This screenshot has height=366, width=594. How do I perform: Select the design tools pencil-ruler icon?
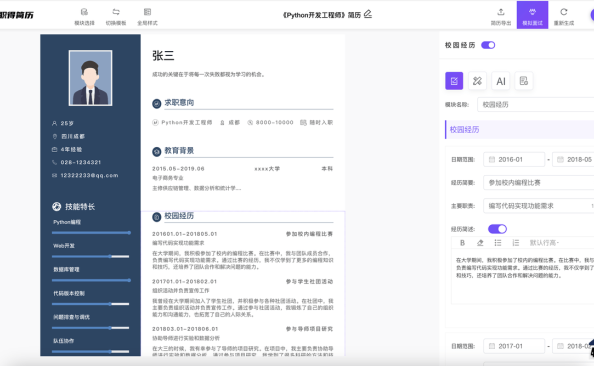(477, 81)
